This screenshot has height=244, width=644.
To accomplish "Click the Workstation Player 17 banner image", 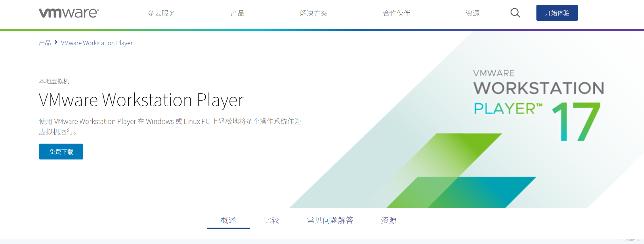I will click(x=467, y=120).
